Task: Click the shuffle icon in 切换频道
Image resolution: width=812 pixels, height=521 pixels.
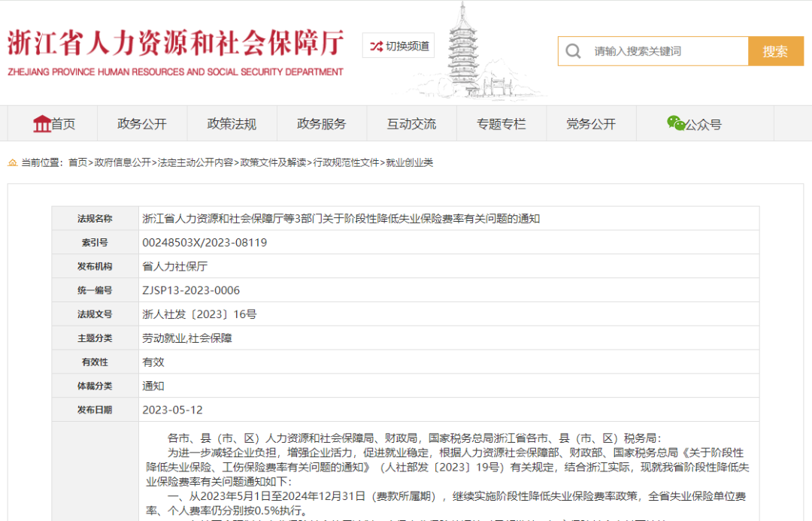Action: pyautogui.click(x=376, y=46)
